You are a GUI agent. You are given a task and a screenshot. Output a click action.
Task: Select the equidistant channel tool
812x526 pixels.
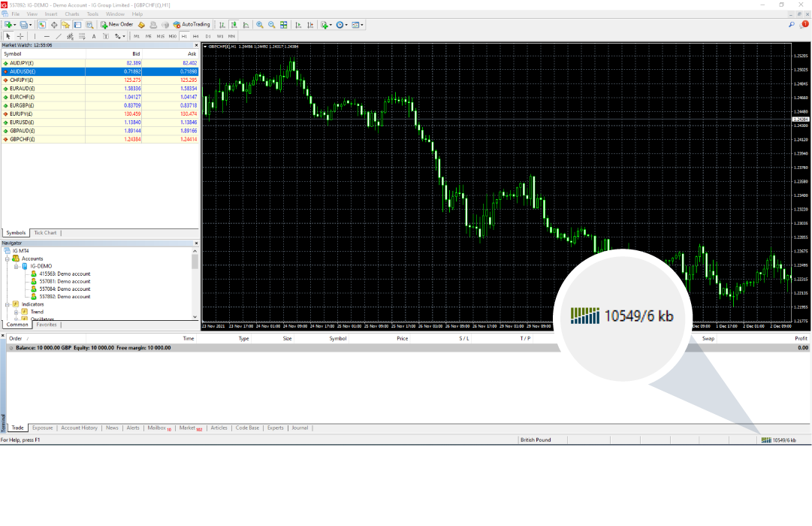71,36
